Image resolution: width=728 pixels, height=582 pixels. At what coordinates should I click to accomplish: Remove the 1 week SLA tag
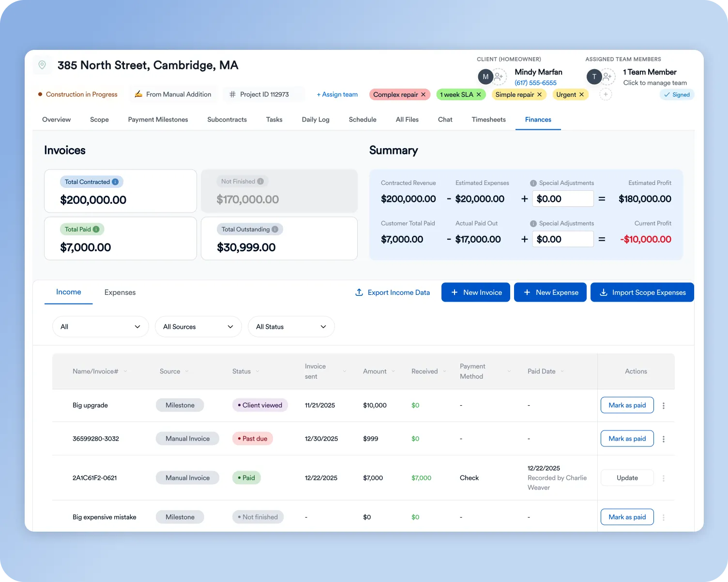click(x=479, y=94)
